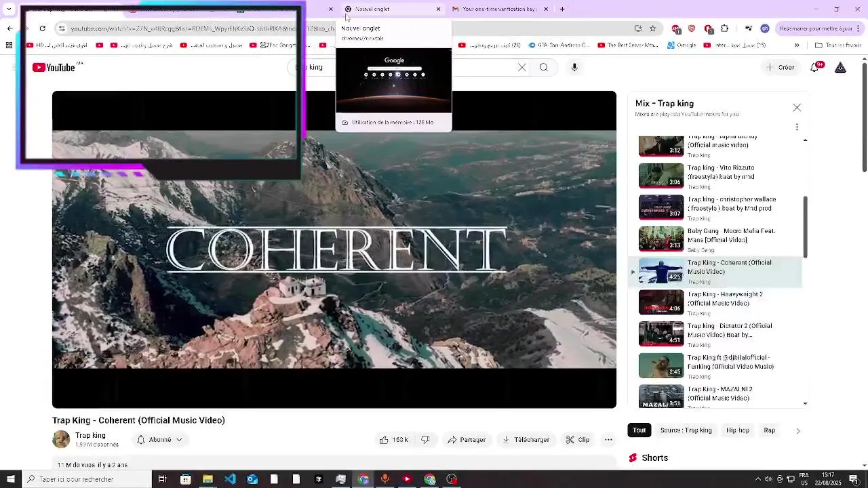The width and height of the screenshot is (868, 488).
Task: Click the Partager share button
Action: click(467, 440)
